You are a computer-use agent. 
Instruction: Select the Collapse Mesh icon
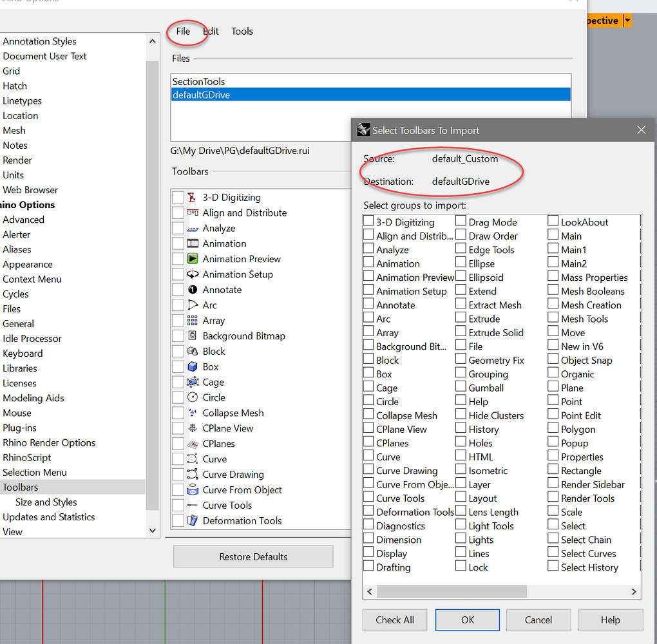coord(191,413)
